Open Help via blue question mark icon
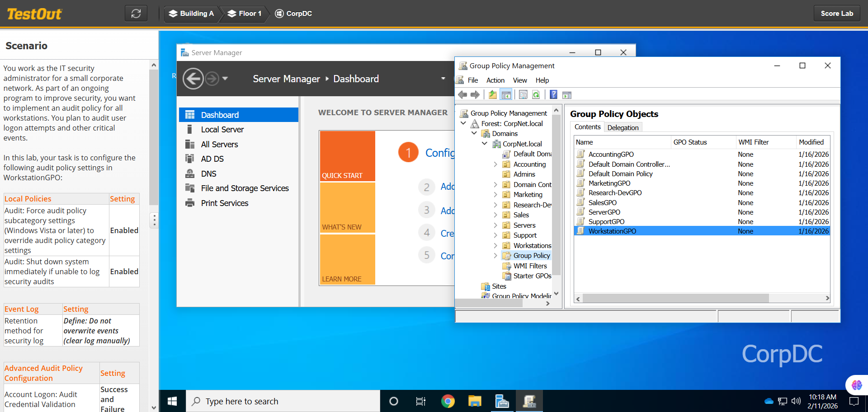 pos(553,95)
